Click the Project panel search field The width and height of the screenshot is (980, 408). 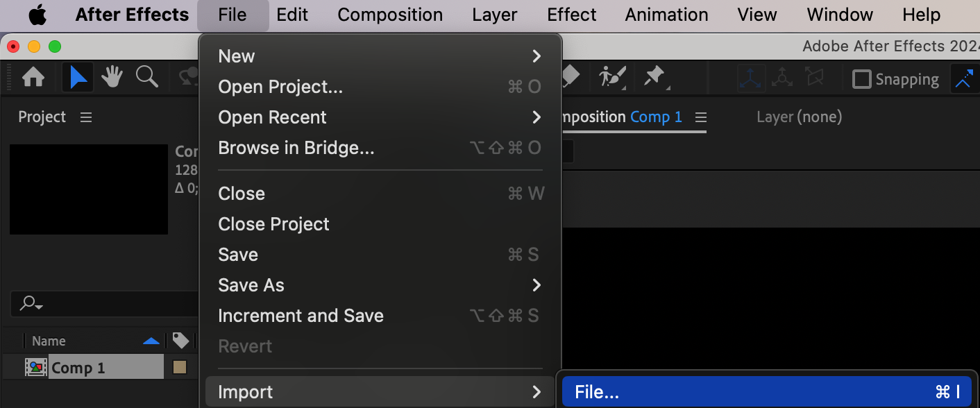click(104, 303)
